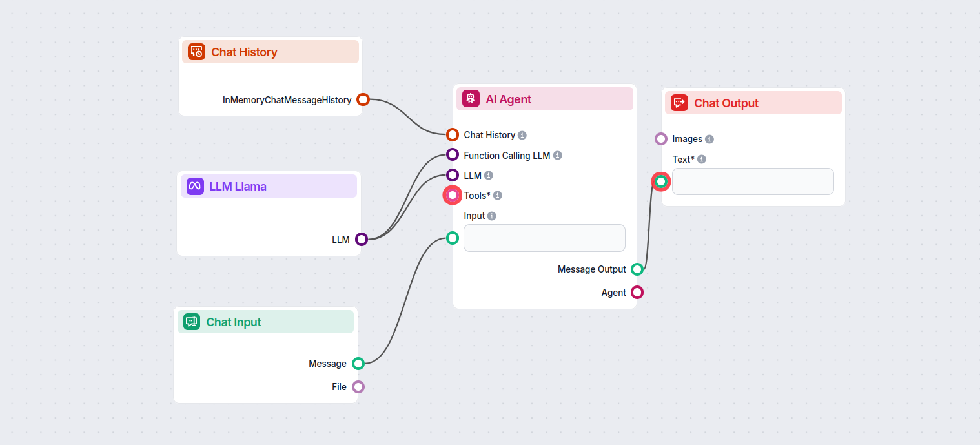Viewport: 980px width, 445px height.
Task: Click info icon next to Images
Action: point(709,140)
